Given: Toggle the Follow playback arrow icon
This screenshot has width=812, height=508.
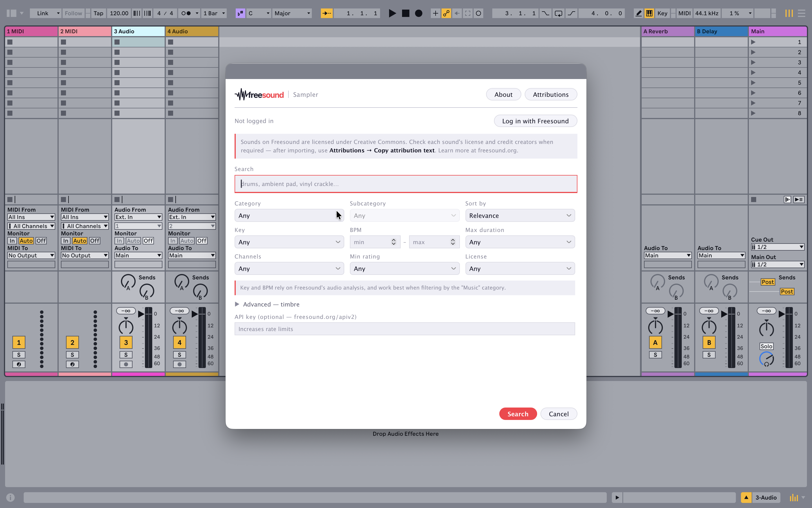Looking at the screenshot, I should click(x=326, y=14).
